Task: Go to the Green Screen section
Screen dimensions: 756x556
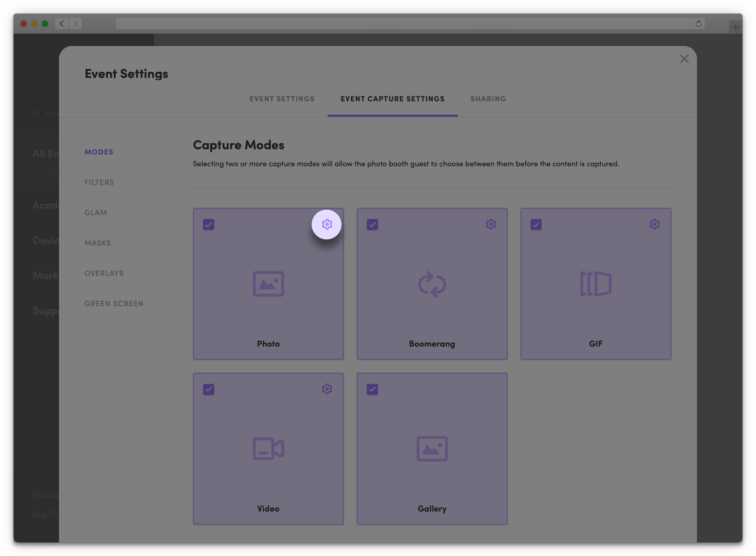Action: pos(114,304)
